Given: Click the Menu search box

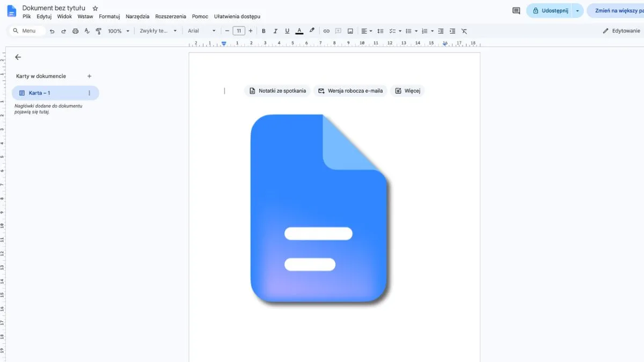Looking at the screenshot, I should pos(27,31).
